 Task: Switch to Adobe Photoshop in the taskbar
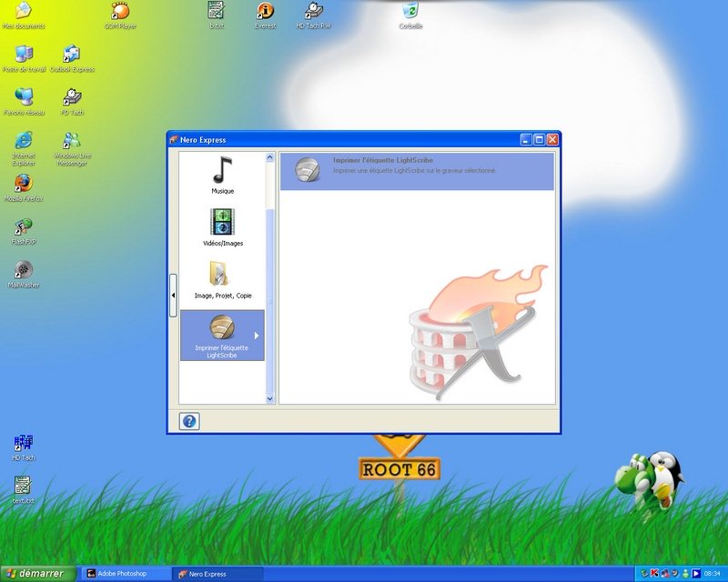point(126,574)
